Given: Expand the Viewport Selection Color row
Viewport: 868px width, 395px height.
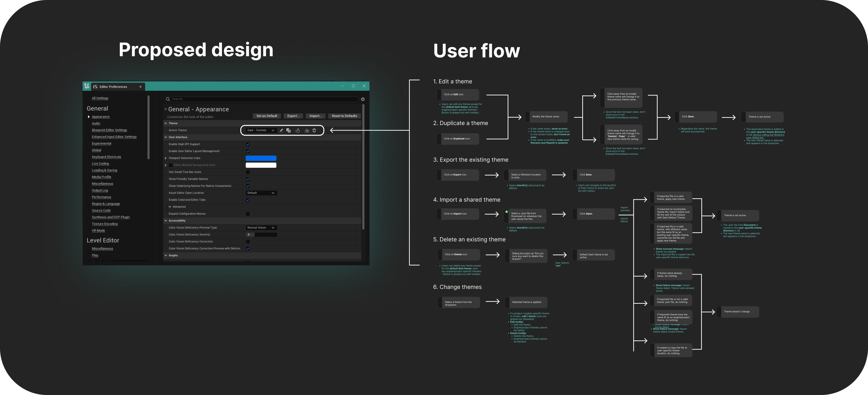Looking at the screenshot, I should [166, 158].
